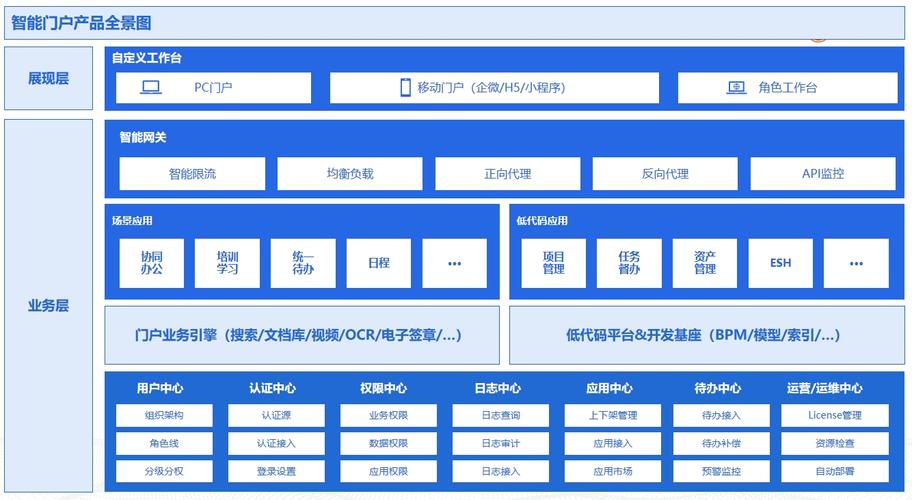This screenshot has height=500, width=912.
Task: Open the 均衡负载 box
Action: (x=350, y=173)
